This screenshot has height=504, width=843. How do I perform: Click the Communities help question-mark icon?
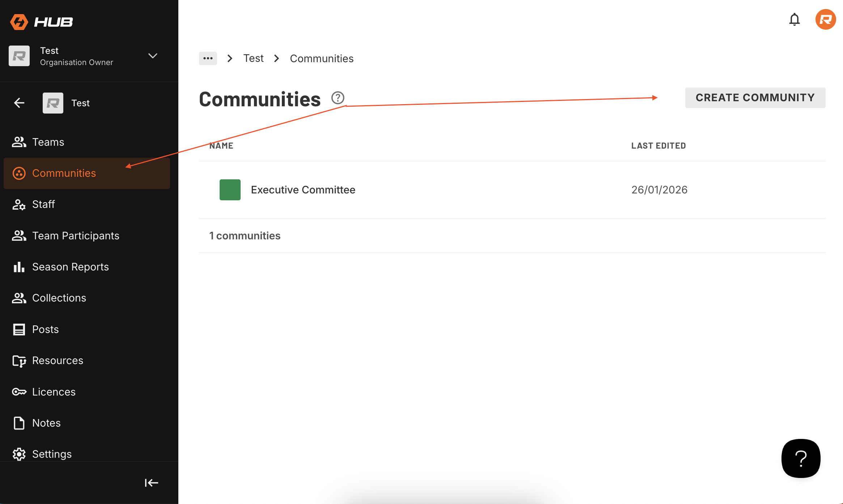pyautogui.click(x=338, y=98)
